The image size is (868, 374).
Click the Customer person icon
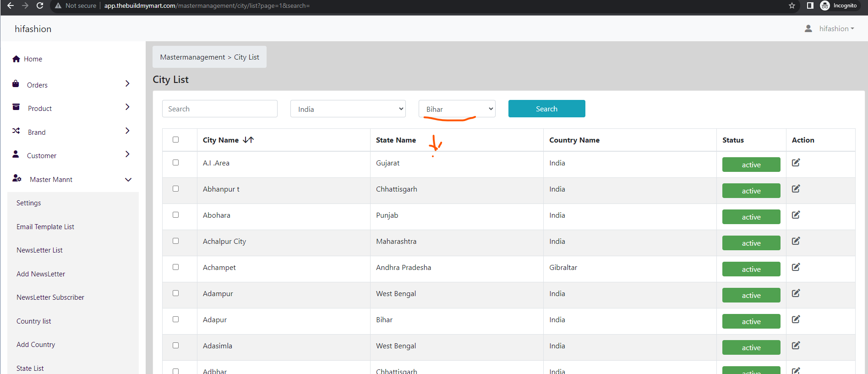click(x=16, y=154)
